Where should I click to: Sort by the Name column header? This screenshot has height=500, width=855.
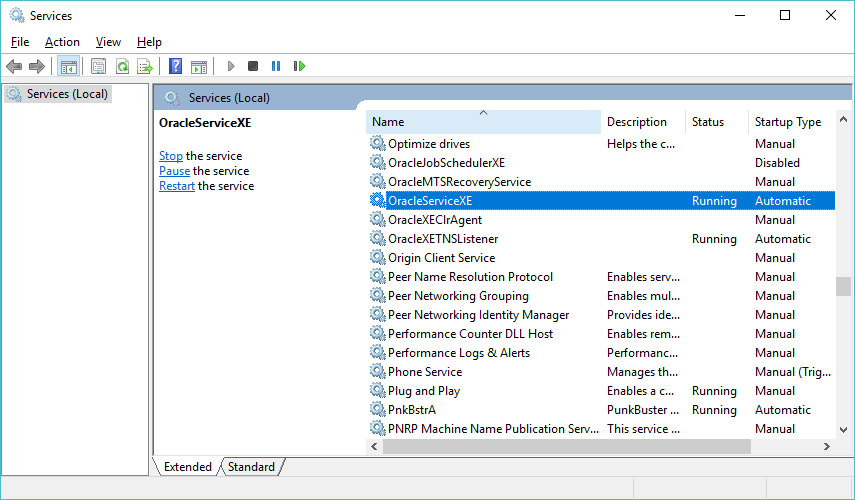pyautogui.click(x=483, y=122)
